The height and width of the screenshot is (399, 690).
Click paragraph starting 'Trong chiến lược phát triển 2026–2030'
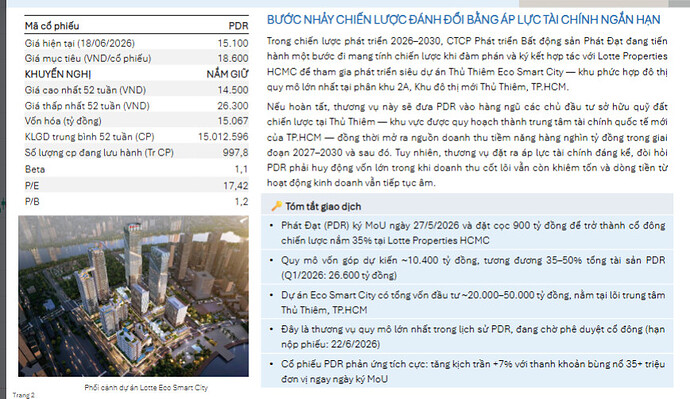point(467,64)
